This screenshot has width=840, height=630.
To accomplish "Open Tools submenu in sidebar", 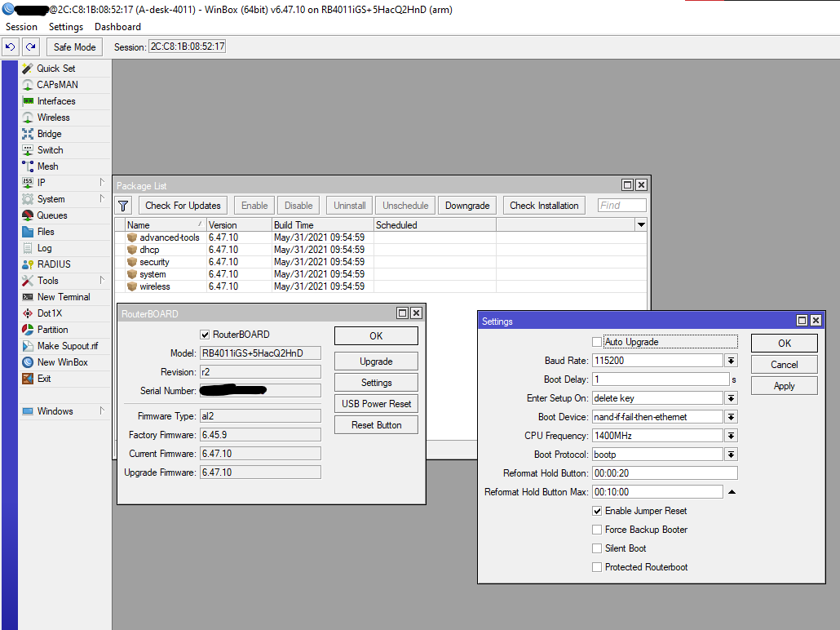I will (x=64, y=281).
